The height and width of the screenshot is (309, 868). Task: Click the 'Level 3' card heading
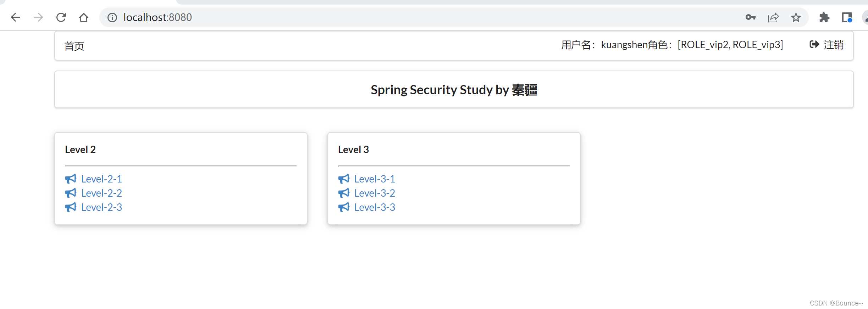[x=353, y=150]
